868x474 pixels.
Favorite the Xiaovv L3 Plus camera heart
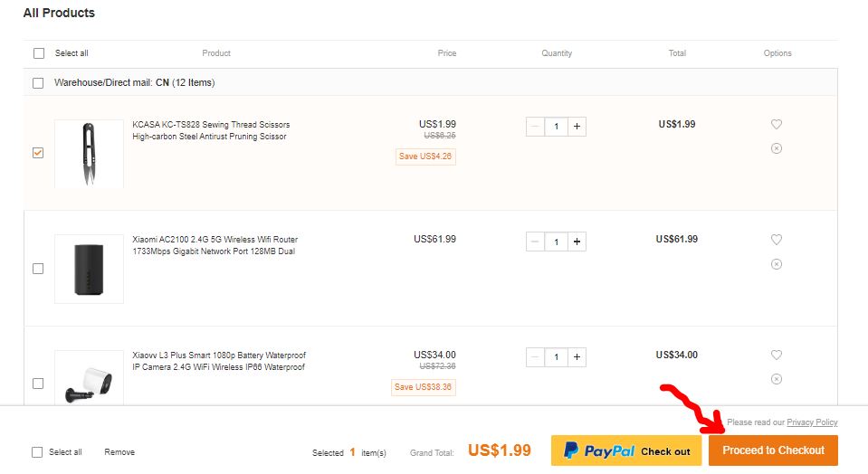(x=776, y=355)
